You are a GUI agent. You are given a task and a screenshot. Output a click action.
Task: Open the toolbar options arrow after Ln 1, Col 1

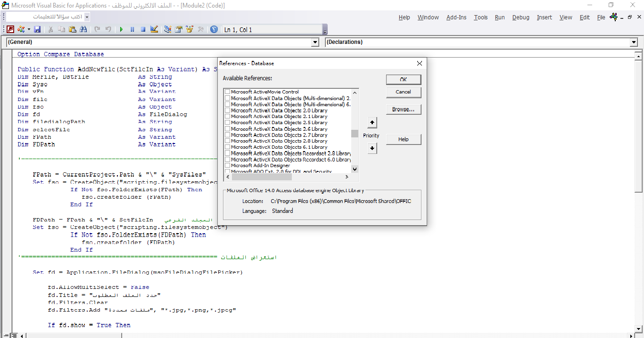[x=325, y=30]
